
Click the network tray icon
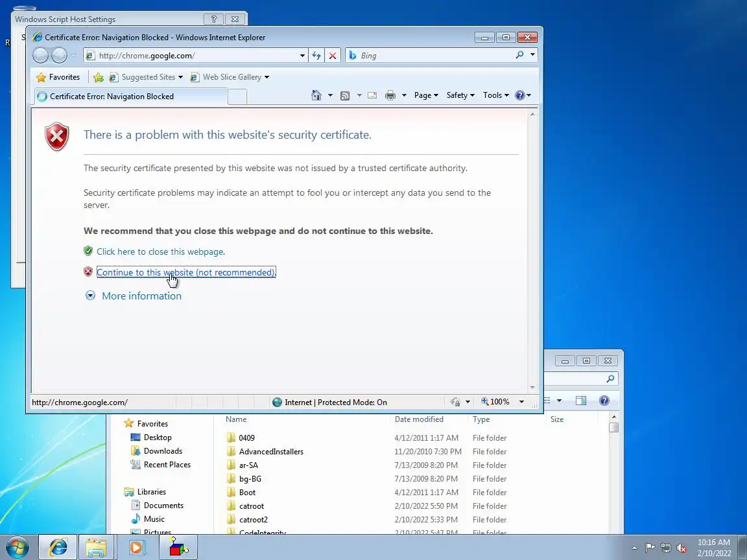coord(666,548)
